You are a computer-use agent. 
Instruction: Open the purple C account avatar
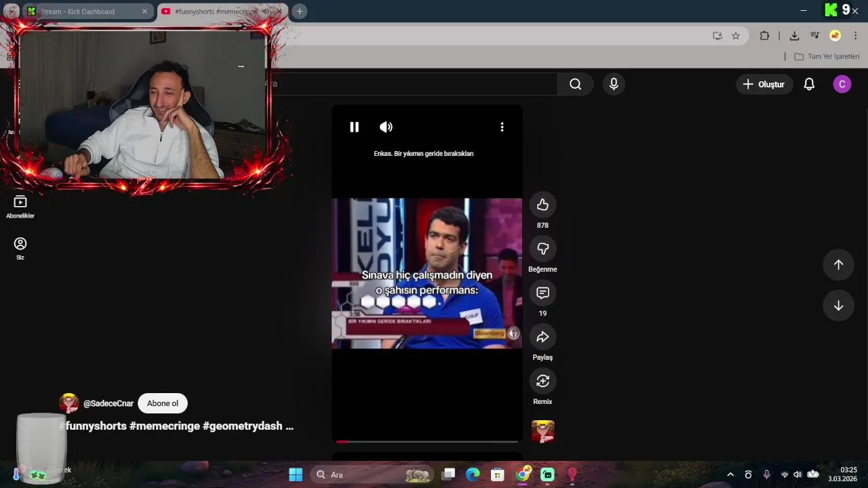842,84
